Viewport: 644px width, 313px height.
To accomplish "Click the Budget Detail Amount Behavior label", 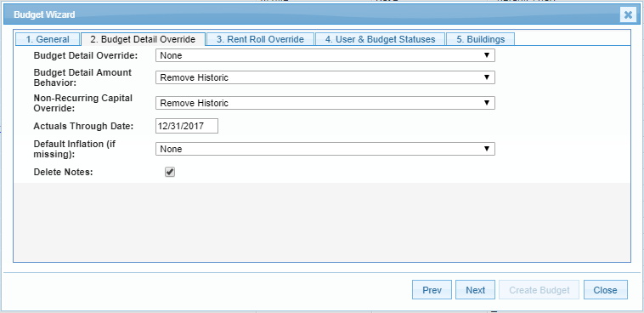I will click(82, 77).
